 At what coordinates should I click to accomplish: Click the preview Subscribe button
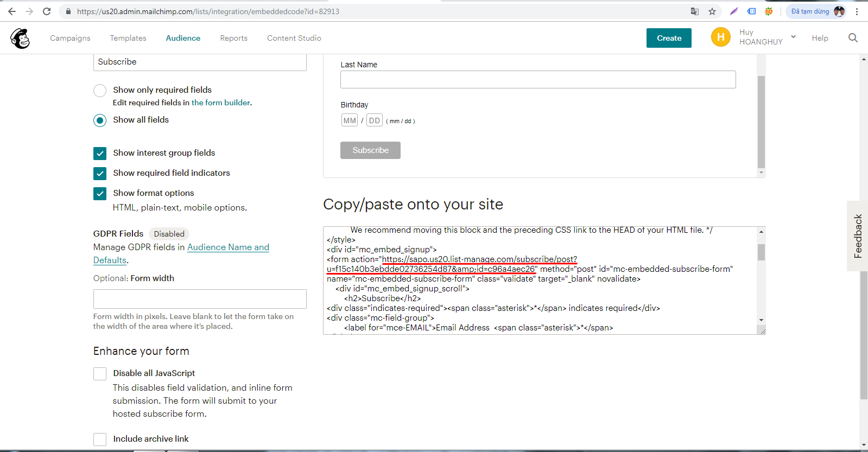(x=370, y=150)
